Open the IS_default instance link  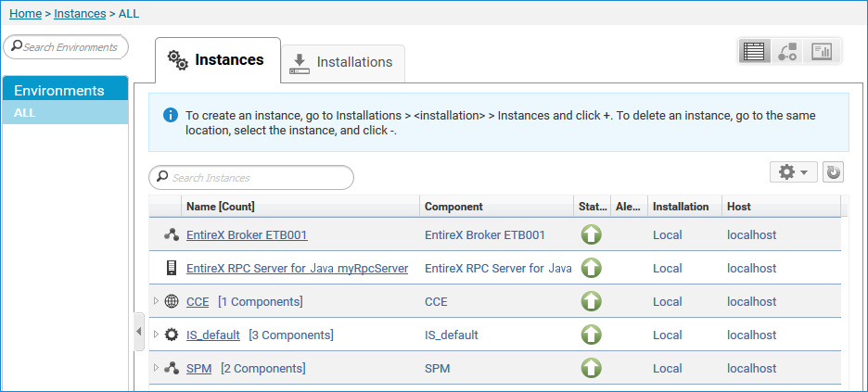click(213, 335)
